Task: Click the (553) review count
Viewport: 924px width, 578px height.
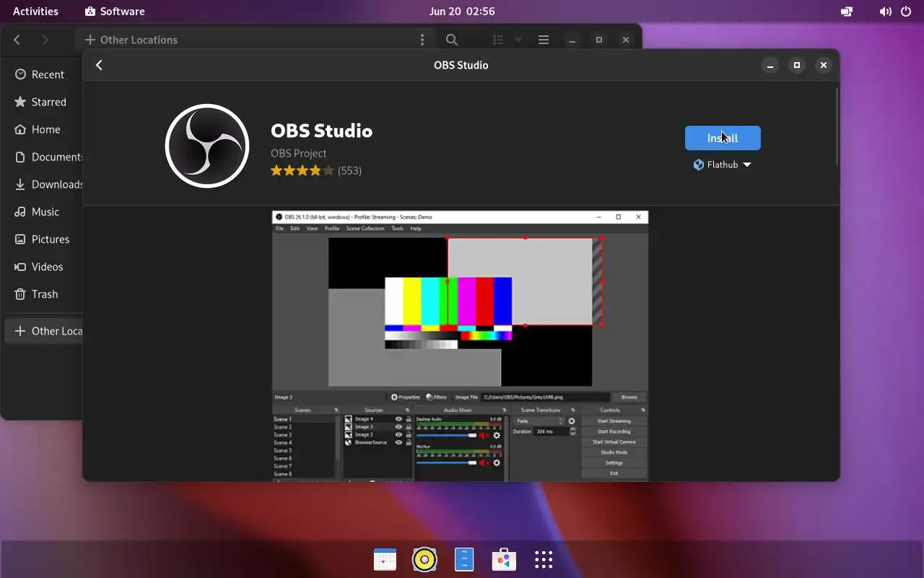Action: coord(349,171)
